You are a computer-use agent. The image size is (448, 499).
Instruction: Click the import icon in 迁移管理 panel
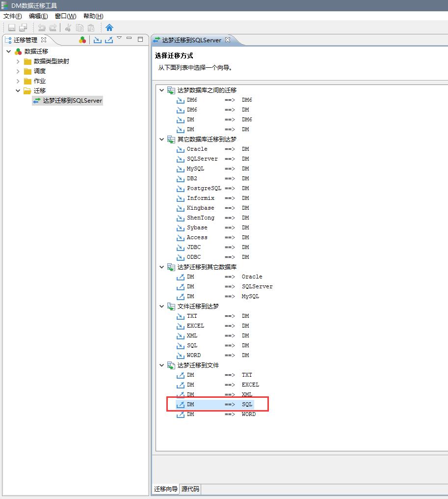pyautogui.click(x=98, y=40)
